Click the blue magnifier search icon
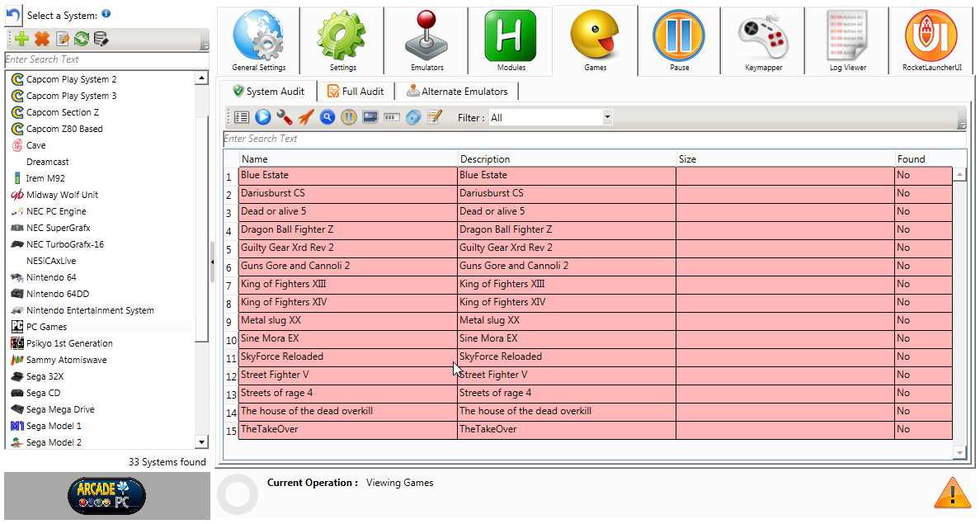 pyautogui.click(x=327, y=117)
